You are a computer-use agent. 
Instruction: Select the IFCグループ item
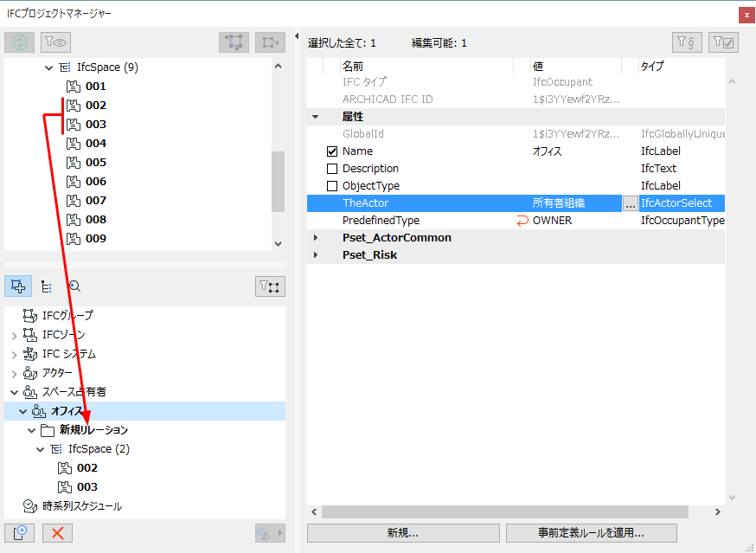tap(67, 316)
